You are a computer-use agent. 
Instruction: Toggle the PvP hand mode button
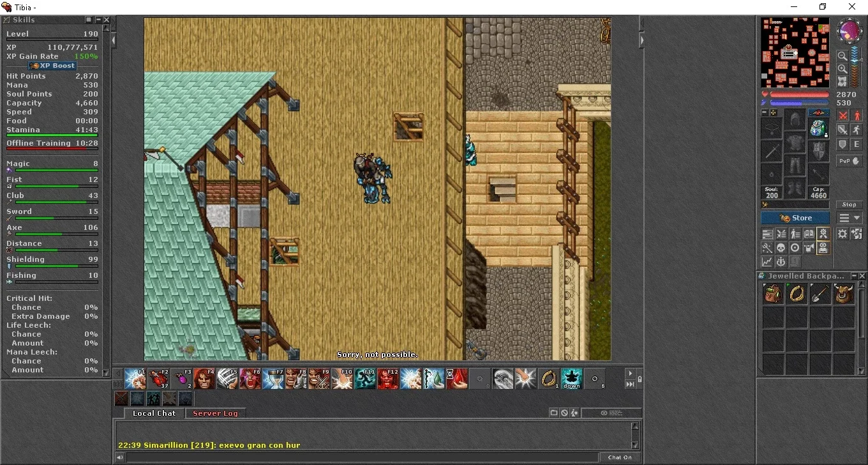pos(849,162)
